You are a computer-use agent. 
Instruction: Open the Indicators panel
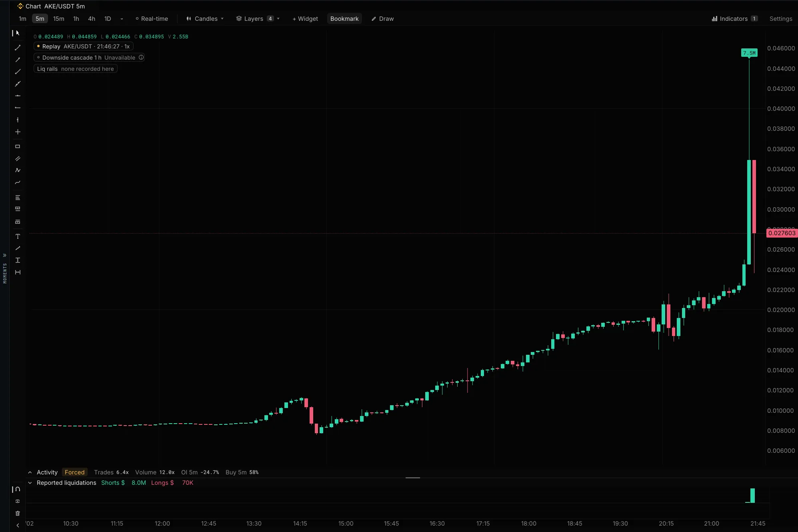734,19
